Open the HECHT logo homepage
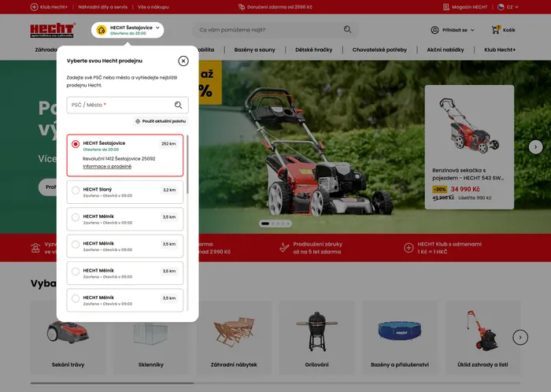Image resolution: width=551 pixels, height=392 pixels. tap(52, 30)
